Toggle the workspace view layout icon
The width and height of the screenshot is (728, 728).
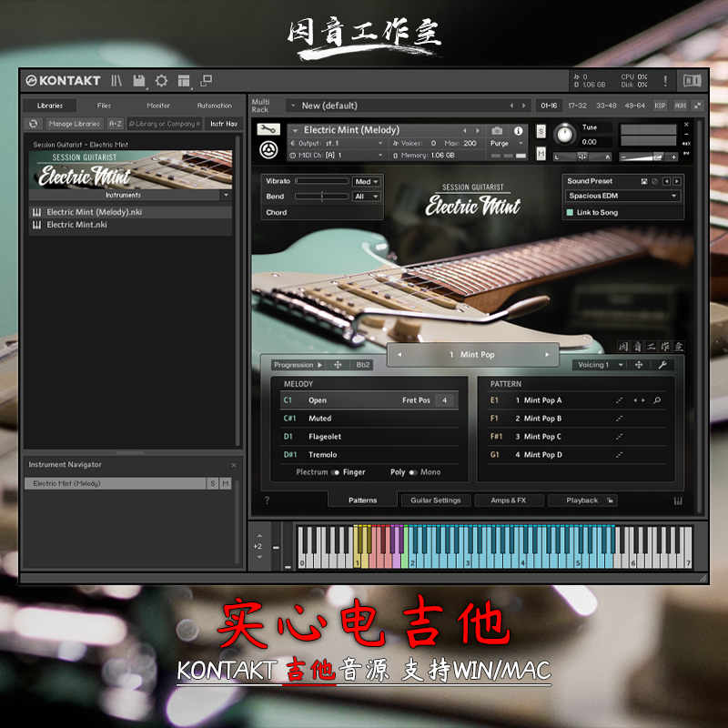184,81
